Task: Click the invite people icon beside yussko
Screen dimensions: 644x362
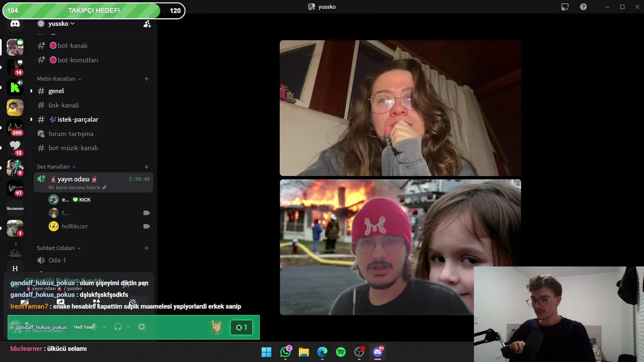Action: (x=147, y=24)
